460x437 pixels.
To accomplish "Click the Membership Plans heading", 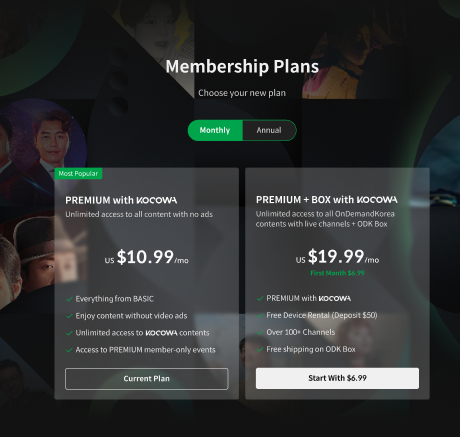I will tap(242, 66).
